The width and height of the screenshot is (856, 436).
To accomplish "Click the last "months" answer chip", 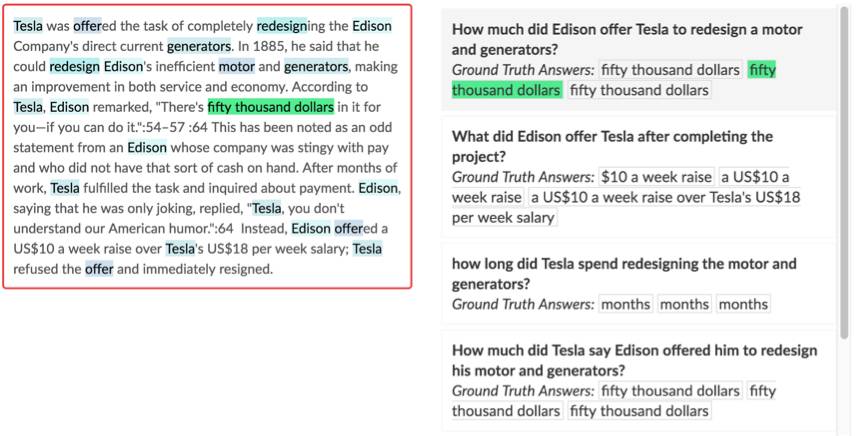I will click(743, 304).
